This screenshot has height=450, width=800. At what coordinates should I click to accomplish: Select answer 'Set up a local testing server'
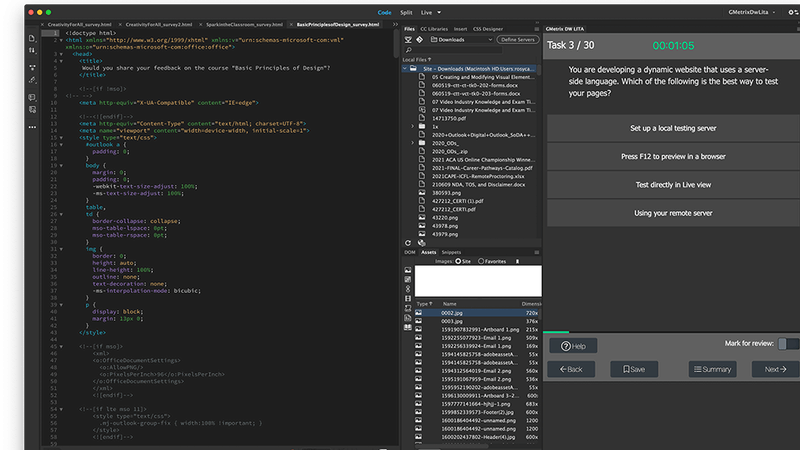[673, 128]
